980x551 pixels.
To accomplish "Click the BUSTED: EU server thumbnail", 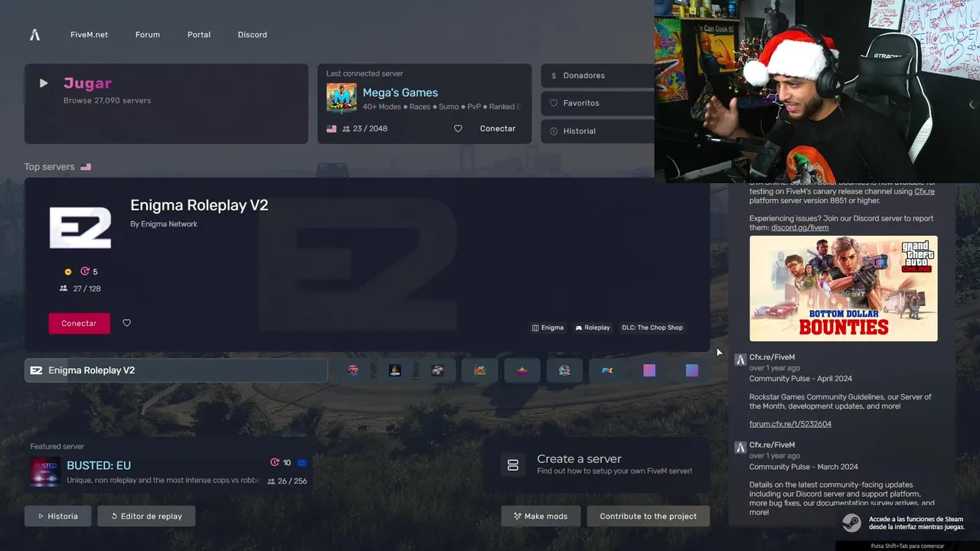I will 45,471.
